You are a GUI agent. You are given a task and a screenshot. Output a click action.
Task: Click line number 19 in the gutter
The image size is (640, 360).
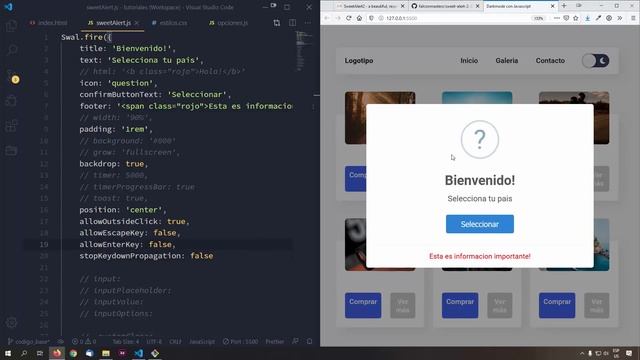coord(44,244)
